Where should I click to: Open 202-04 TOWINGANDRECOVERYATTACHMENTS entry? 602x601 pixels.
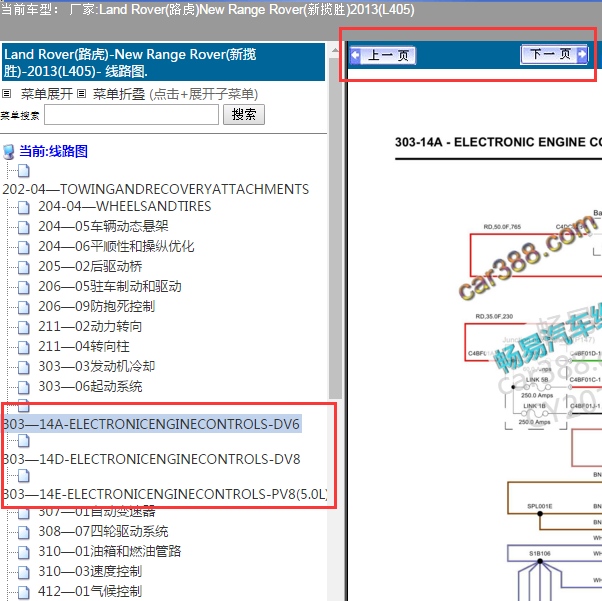pos(155,189)
